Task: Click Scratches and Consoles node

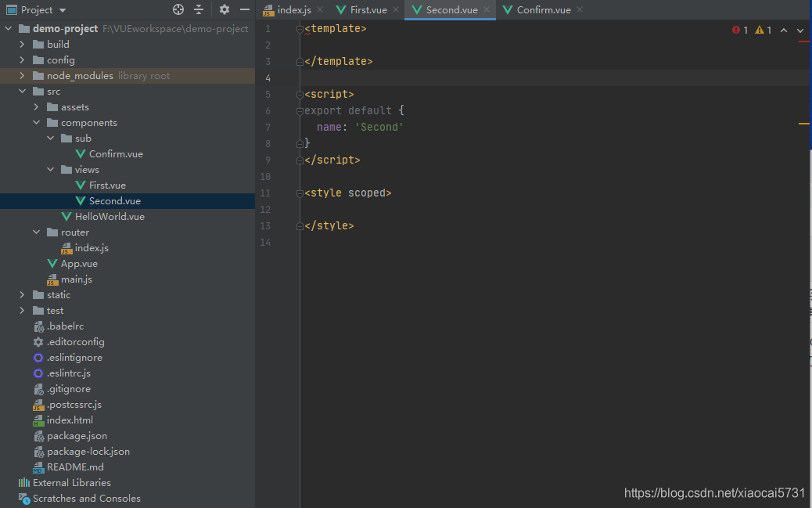Action: coord(87,499)
